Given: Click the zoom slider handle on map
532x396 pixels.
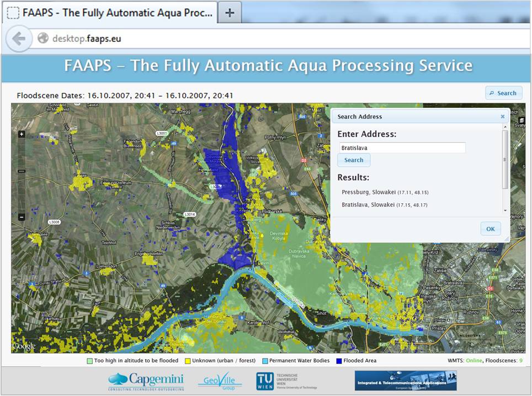Looking at the screenshot, I should point(22,171).
